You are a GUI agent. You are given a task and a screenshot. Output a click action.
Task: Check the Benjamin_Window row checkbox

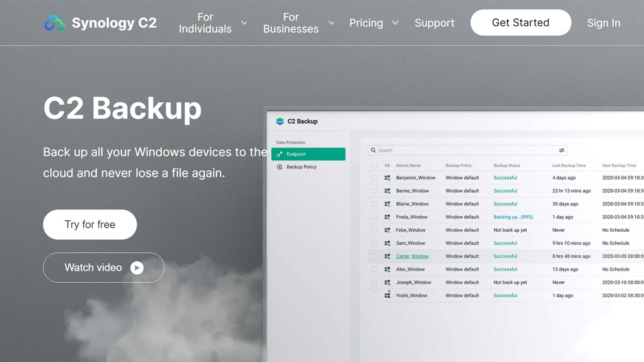(x=374, y=178)
